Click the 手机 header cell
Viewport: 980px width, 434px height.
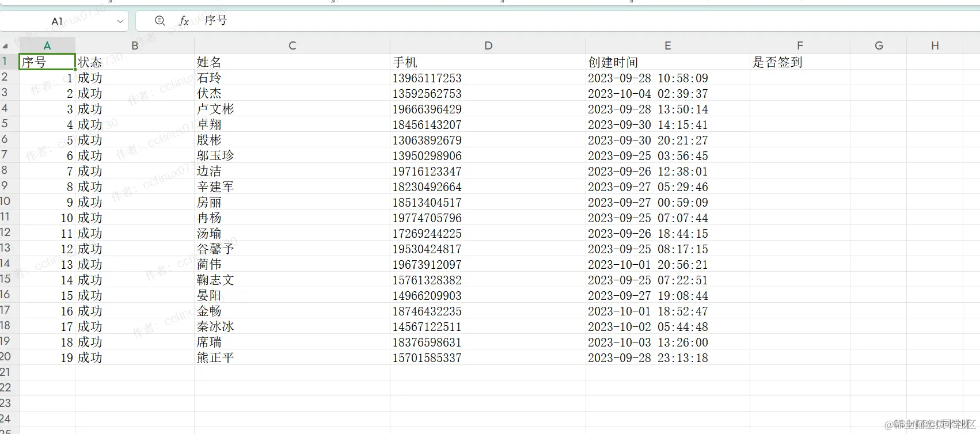488,62
